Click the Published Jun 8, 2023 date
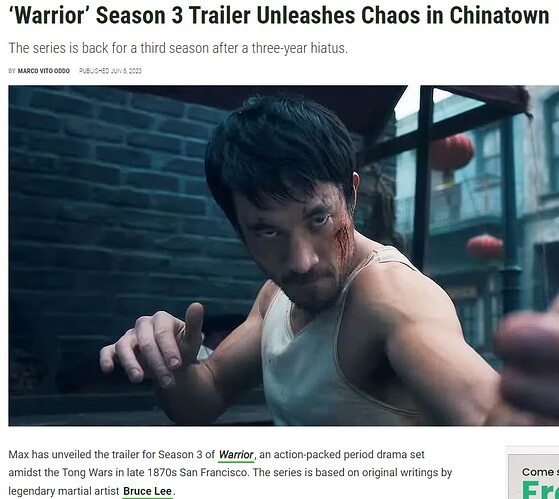This screenshot has width=559, height=499. click(110, 71)
